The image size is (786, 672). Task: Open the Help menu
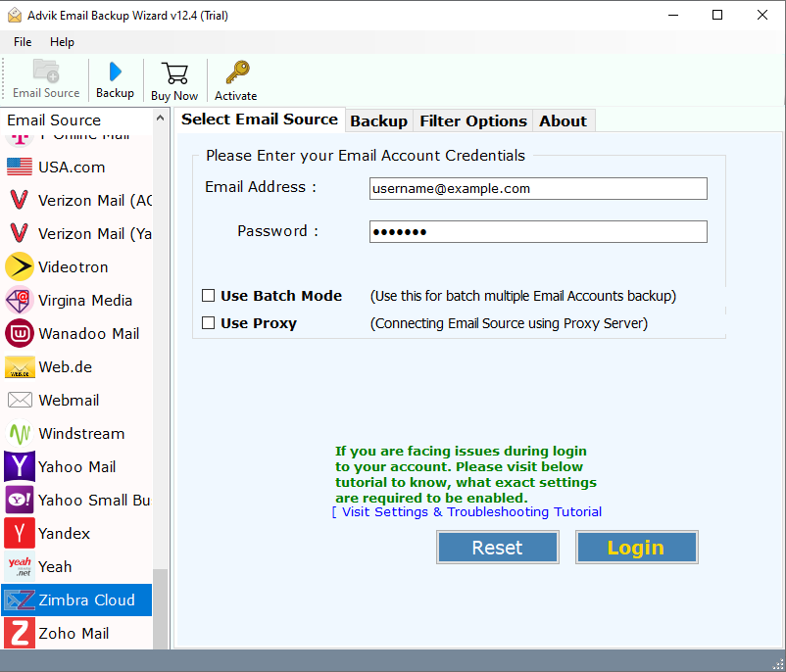(62, 41)
